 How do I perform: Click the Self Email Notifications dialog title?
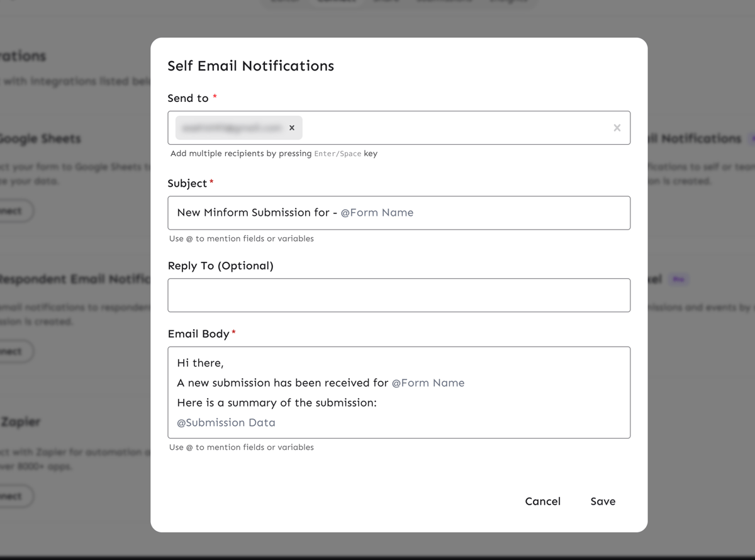tap(250, 66)
